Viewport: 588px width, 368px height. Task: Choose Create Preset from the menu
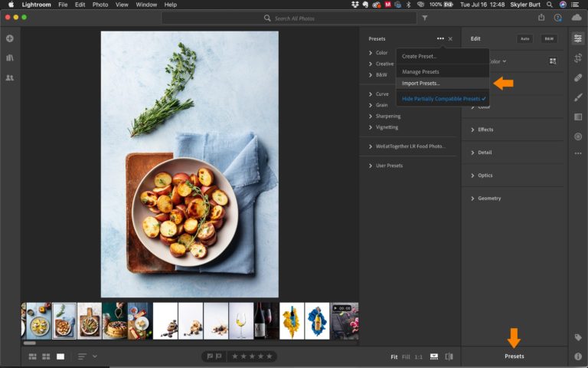point(443,56)
